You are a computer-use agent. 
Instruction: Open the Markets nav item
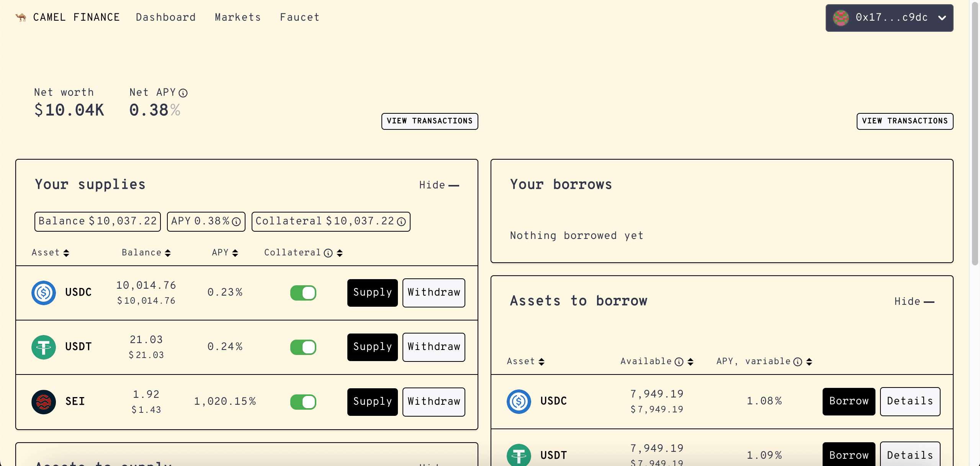pyautogui.click(x=238, y=18)
